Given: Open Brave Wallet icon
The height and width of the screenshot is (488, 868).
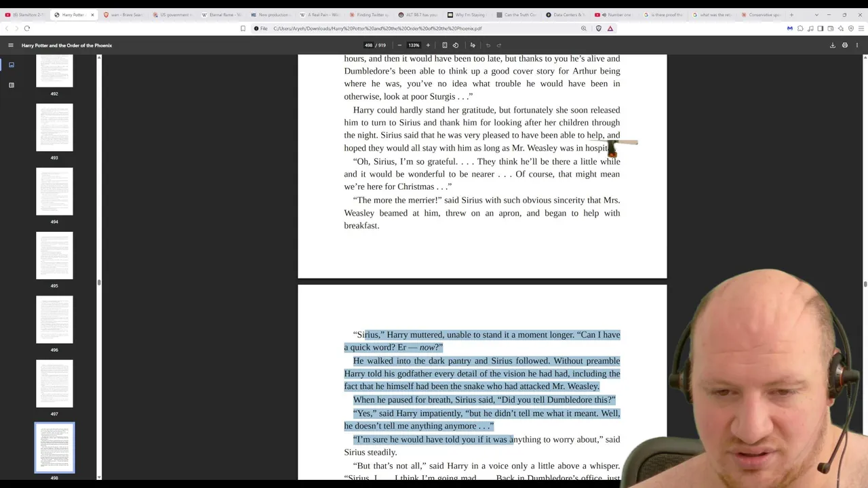Looking at the screenshot, I should click(831, 28).
